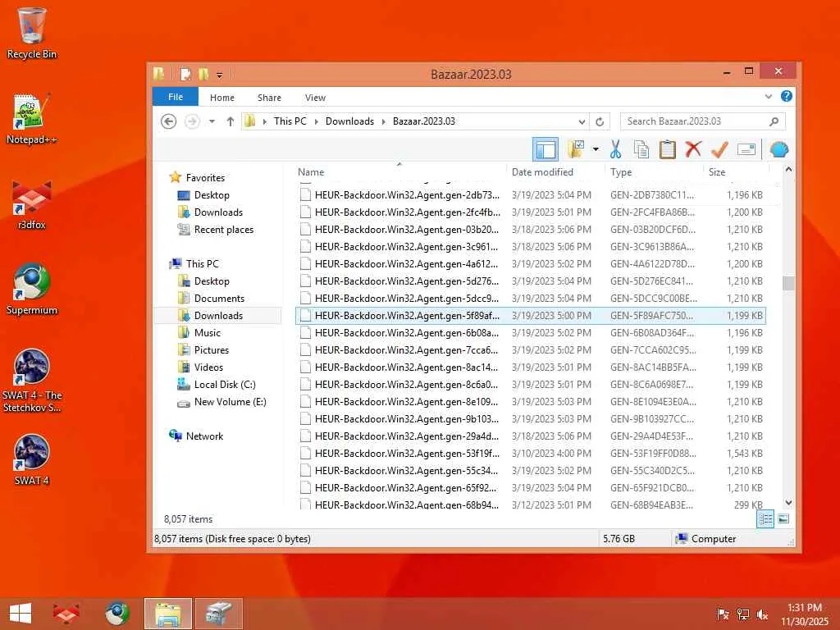This screenshot has width=840, height=630.
Task: Open Notepad++ desktop shortcut
Action: point(32,119)
